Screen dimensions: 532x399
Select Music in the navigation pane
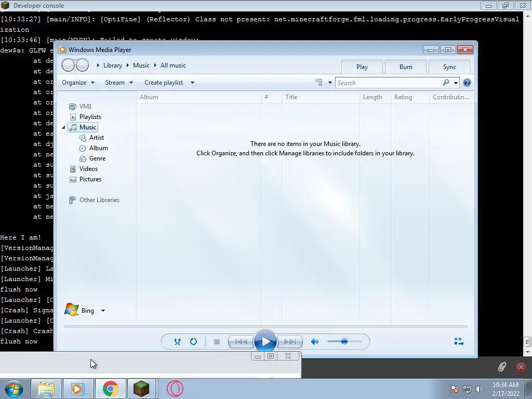pyautogui.click(x=83, y=127)
